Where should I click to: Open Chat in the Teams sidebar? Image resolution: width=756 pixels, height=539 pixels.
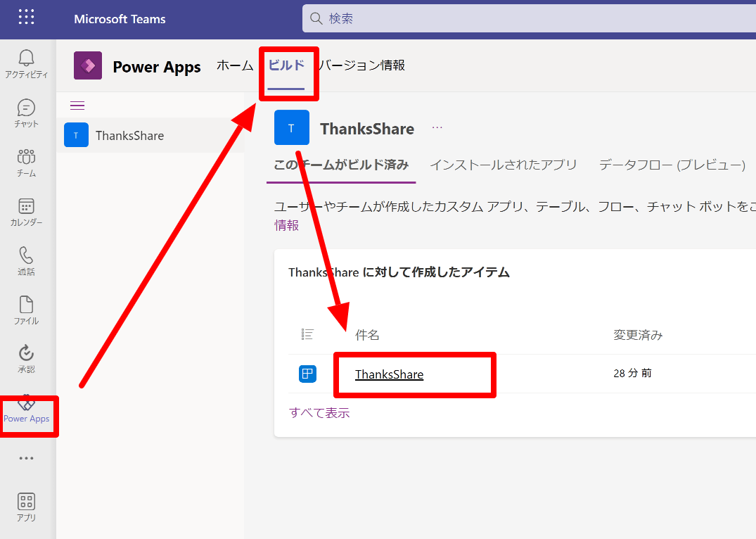27,113
